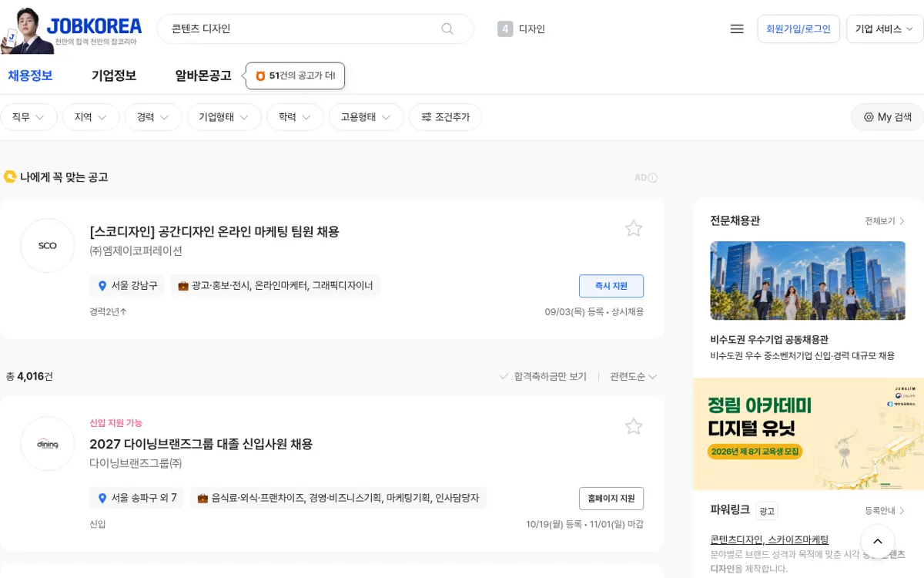Open the 비수도권 우수기업 공동채용관 banner image

coord(808,281)
